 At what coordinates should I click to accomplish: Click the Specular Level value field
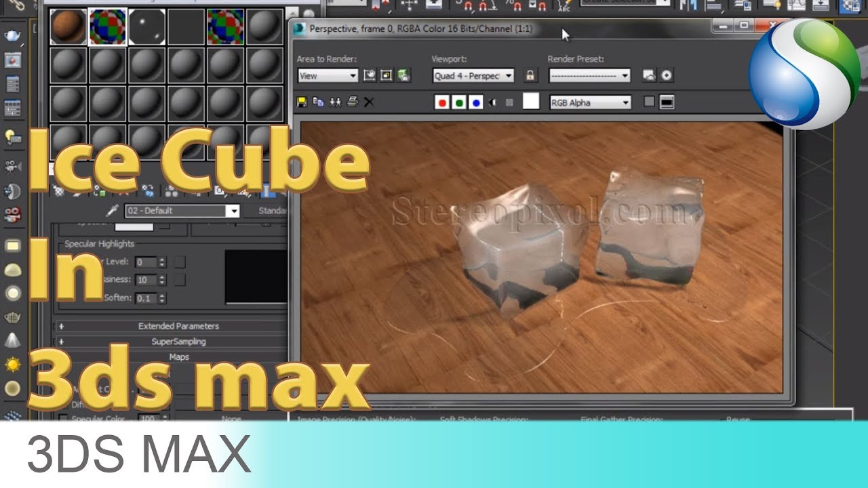[x=146, y=262]
